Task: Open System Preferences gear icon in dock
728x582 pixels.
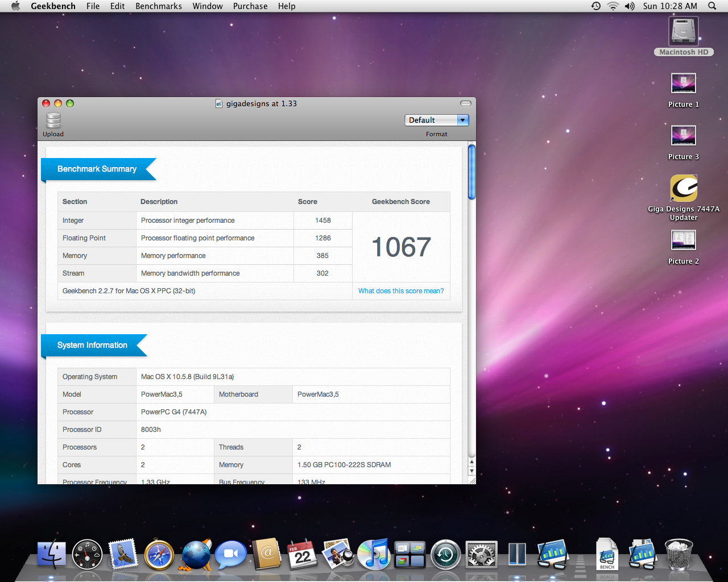Action: click(481, 555)
